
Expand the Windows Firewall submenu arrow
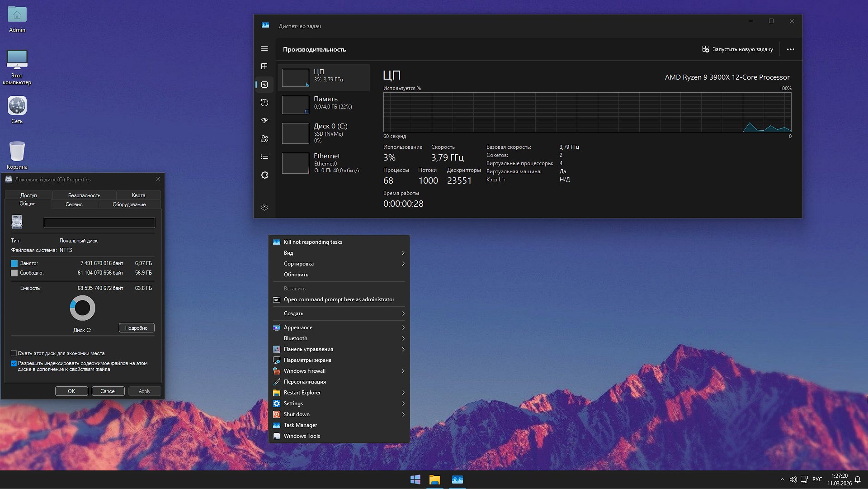403,371
